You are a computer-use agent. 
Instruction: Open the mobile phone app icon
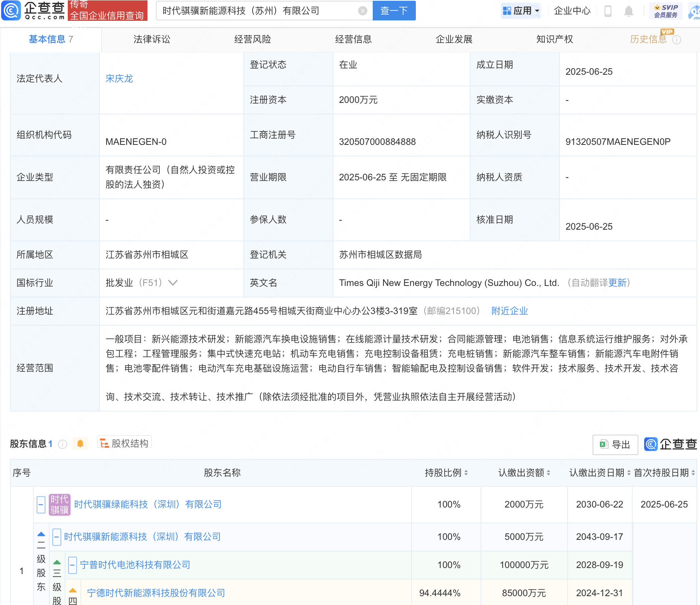[x=608, y=11]
